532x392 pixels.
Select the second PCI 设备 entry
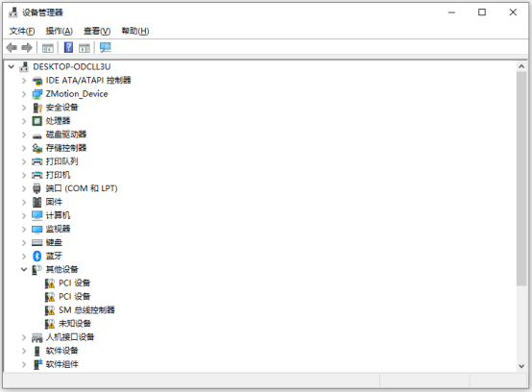74,297
